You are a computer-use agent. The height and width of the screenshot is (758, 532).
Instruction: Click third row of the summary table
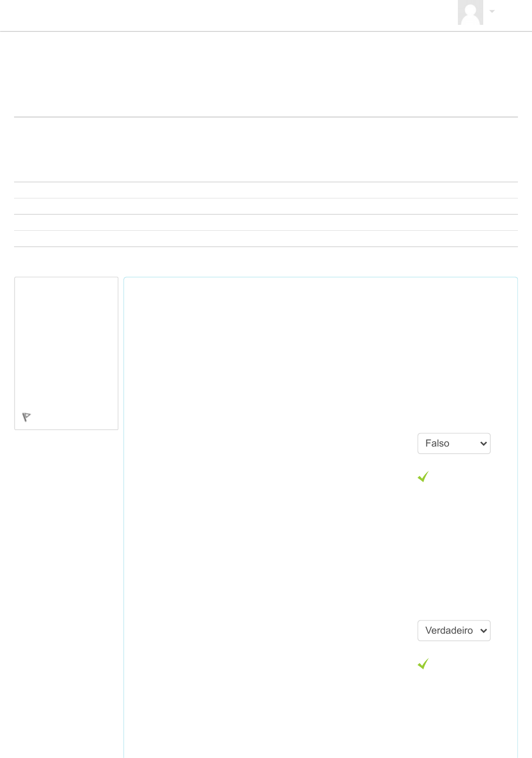tap(266, 222)
